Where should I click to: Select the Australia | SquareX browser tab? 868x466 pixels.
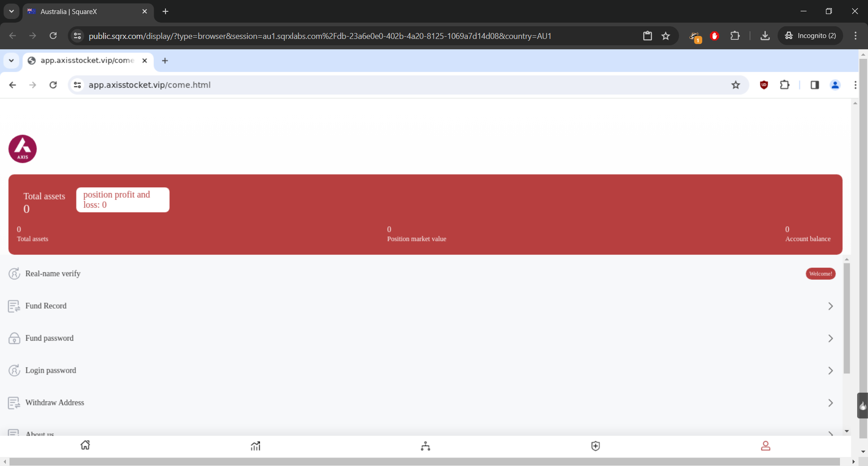tap(86, 12)
